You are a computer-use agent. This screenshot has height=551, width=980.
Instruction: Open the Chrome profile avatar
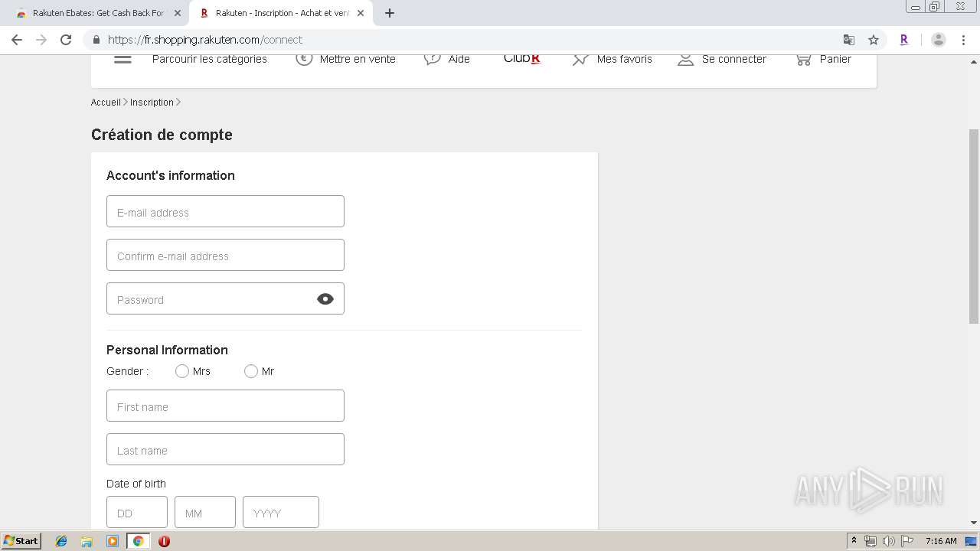click(x=939, y=40)
